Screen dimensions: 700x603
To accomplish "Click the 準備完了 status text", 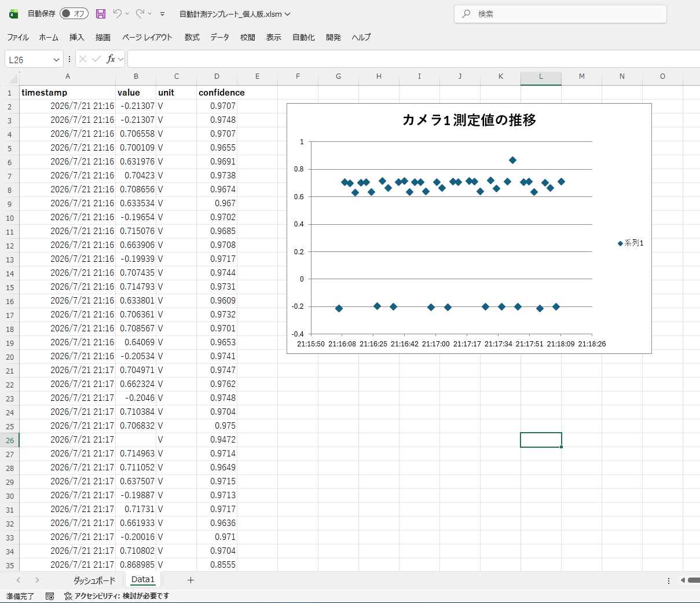I will [20, 596].
